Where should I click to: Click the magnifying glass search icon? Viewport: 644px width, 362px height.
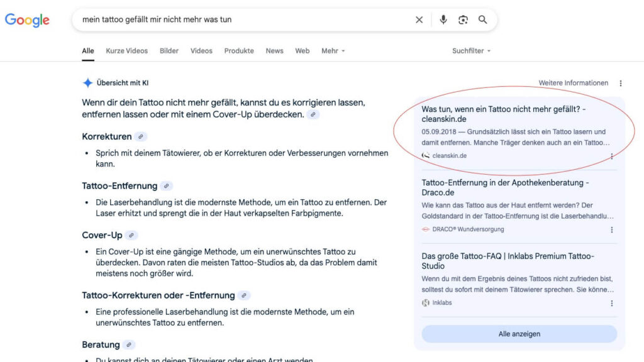pos(482,19)
